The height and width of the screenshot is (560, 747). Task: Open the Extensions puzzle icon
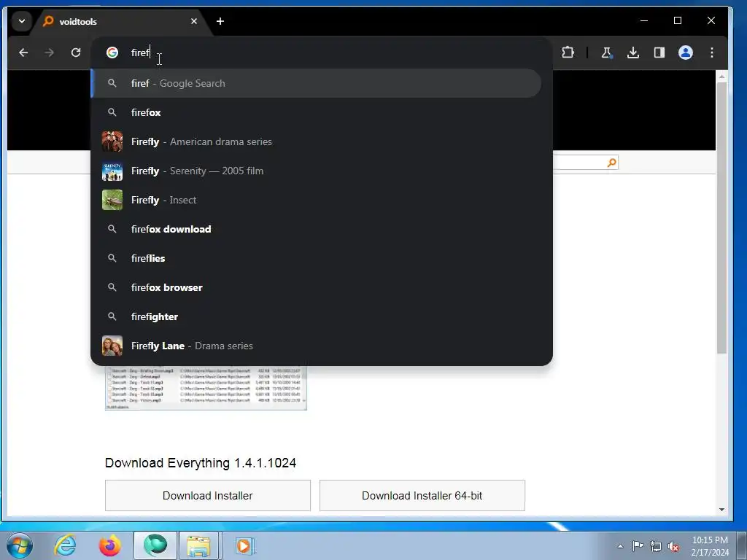click(568, 52)
